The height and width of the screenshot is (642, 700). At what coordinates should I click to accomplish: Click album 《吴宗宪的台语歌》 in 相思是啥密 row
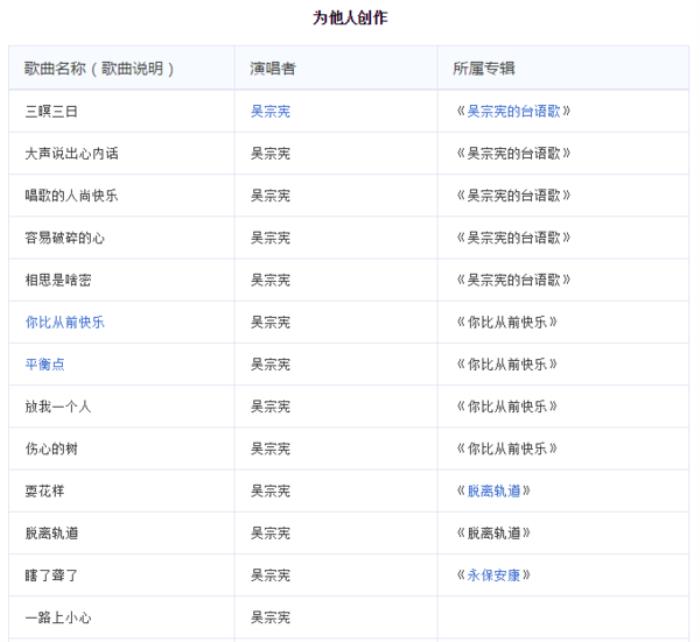coord(513,280)
